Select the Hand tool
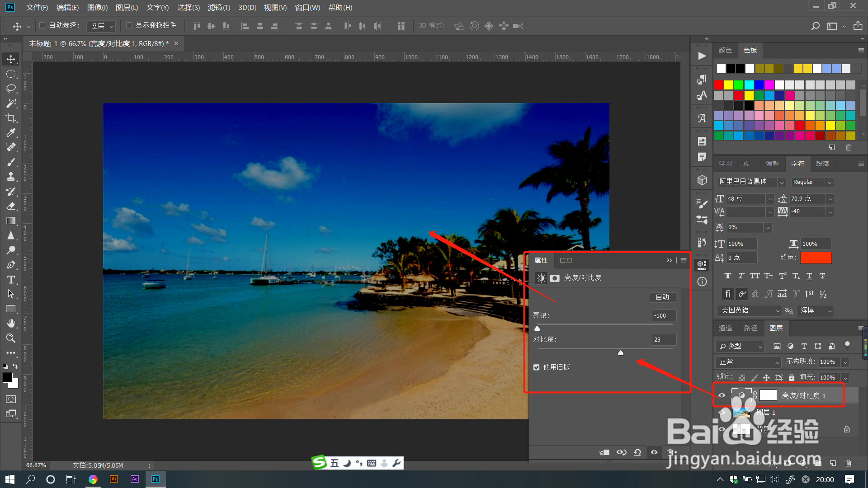The height and width of the screenshot is (488, 868). [11, 324]
